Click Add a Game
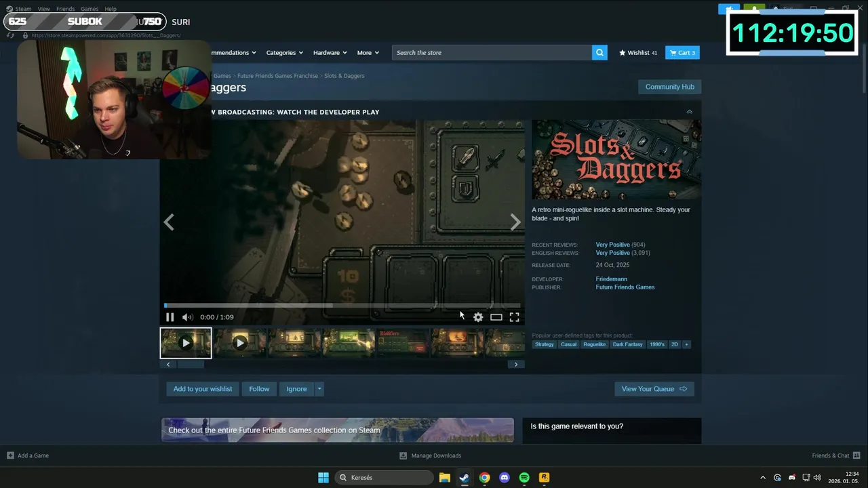Screen dimensions: 868x488 [x=28, y=455]
